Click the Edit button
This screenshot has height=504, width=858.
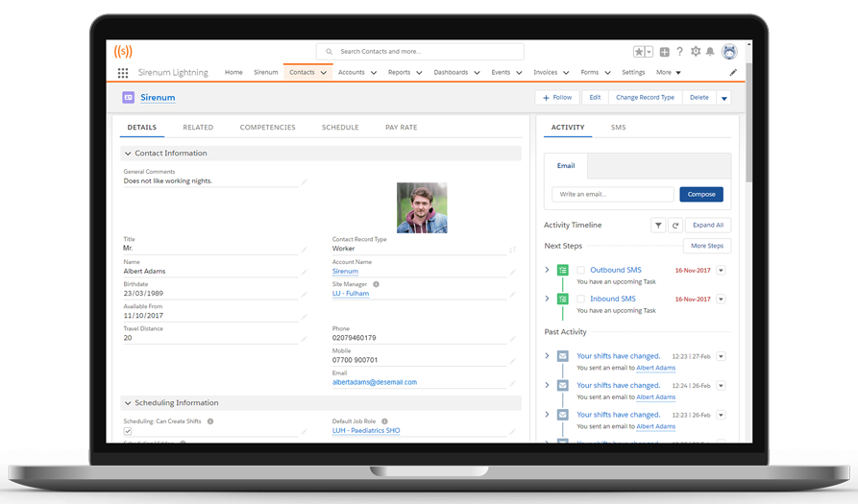(595, 98)
